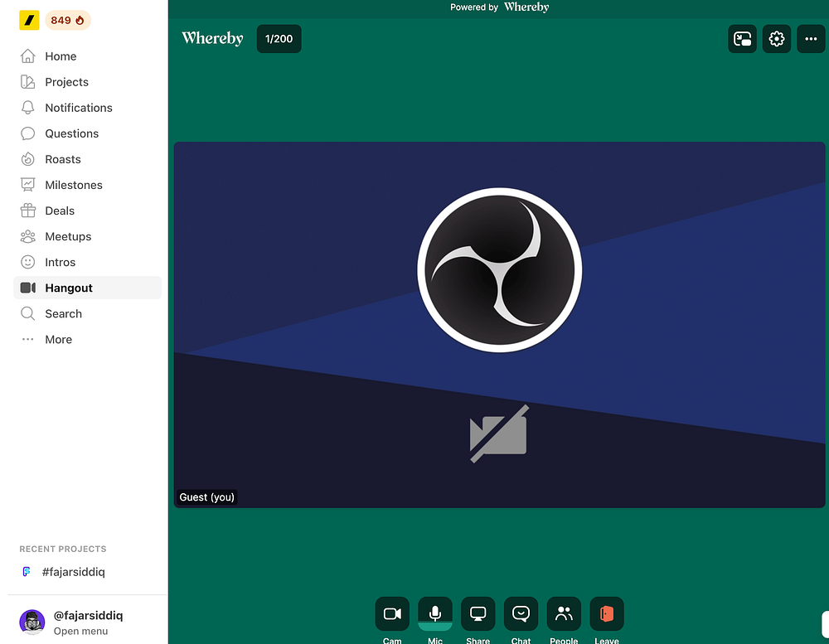Click the fajarsiddiq profile avatar
This screenshot has width=829, height=644.
32,622
